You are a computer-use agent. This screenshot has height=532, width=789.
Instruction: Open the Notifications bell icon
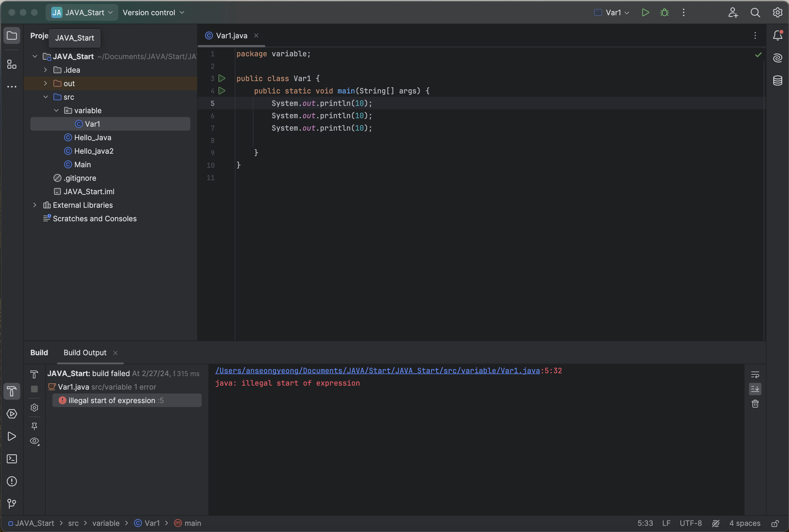point(777,35)
